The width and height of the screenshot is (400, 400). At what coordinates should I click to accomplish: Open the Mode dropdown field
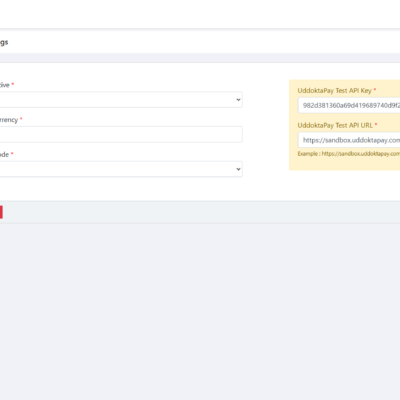point(121,169)
